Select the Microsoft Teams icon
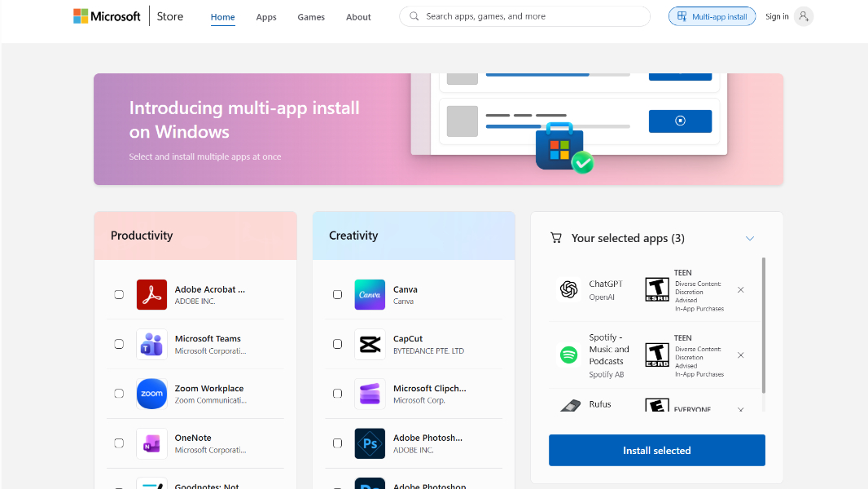This screenshot has width=868, height=489. coord(151,344)
